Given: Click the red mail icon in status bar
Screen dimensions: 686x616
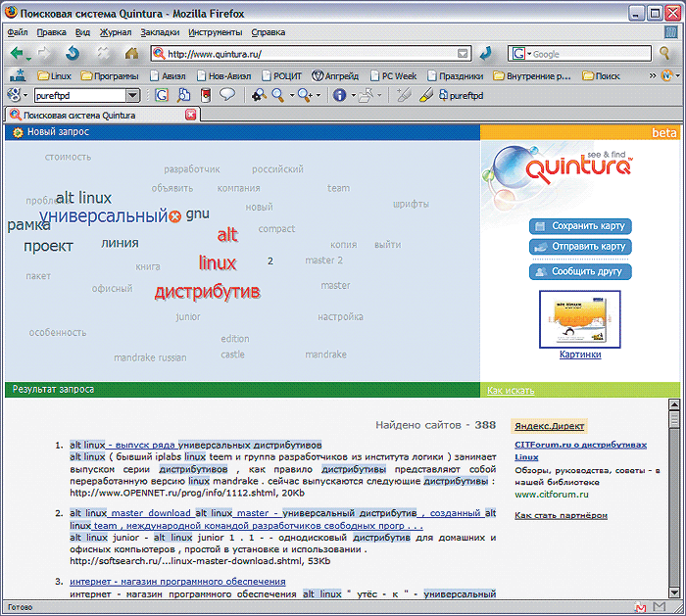Looking at the screenshot, I should coord(640,607).
